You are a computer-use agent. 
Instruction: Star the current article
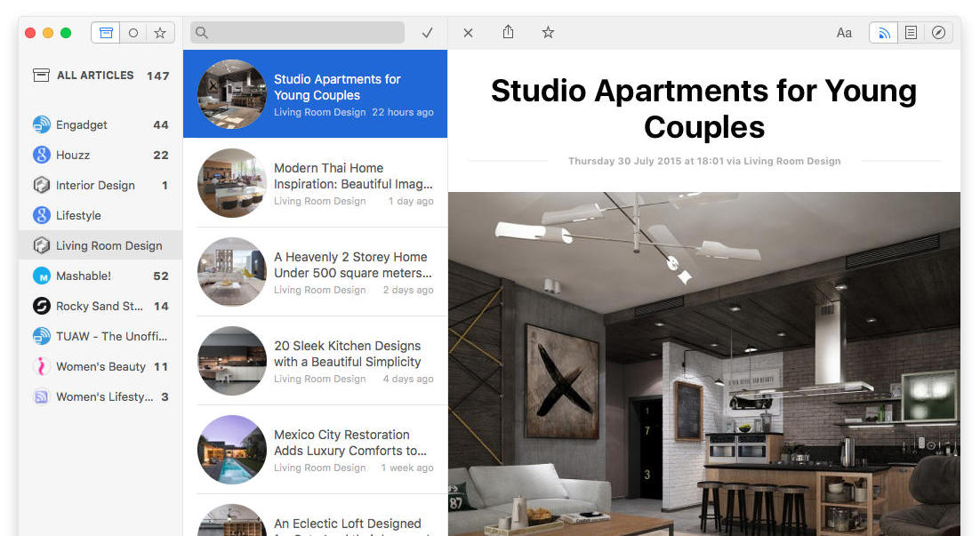[x=548, y=33]
